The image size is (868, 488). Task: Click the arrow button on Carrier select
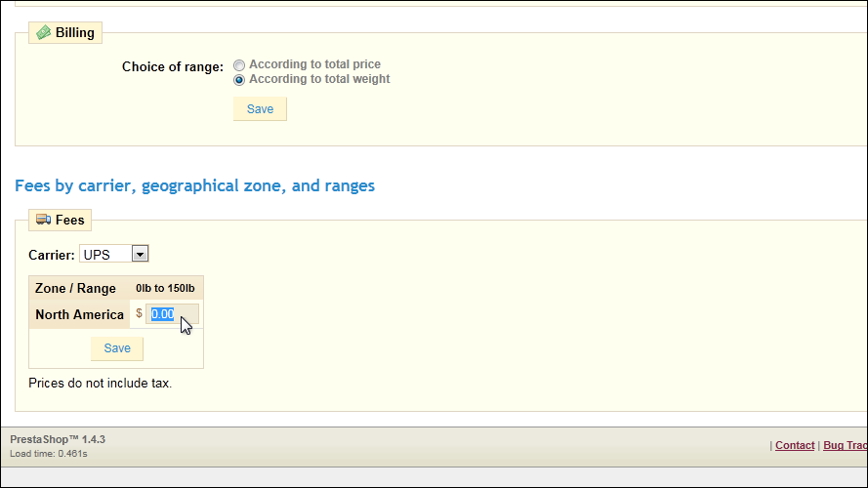click(x=140, y=255)
